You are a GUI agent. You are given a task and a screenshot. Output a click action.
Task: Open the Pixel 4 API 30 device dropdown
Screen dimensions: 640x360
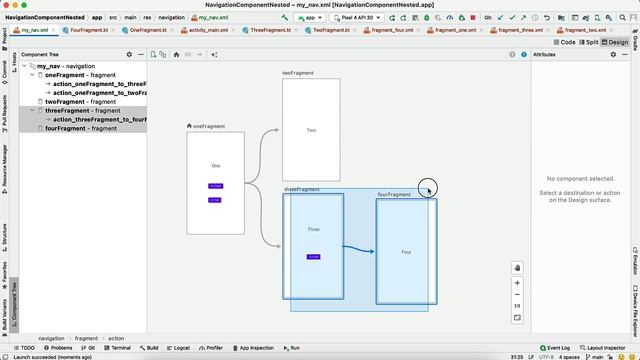click(357, 18)
